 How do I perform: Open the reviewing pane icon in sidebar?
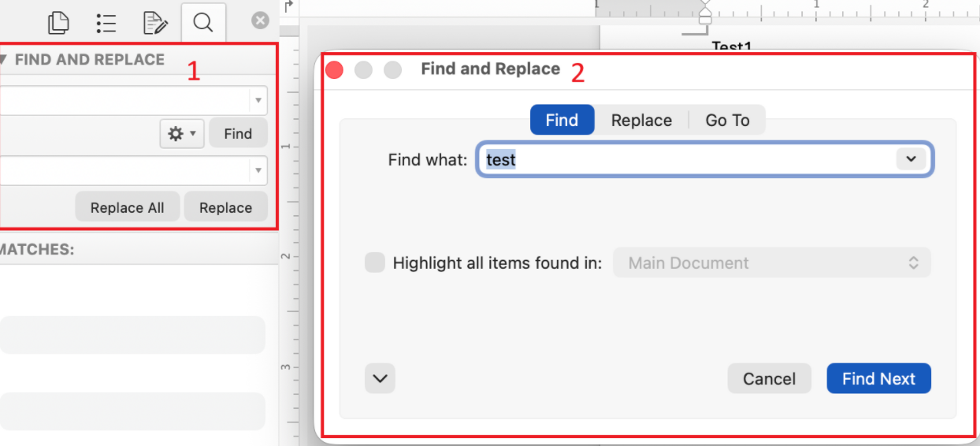[x=155, y=23]
